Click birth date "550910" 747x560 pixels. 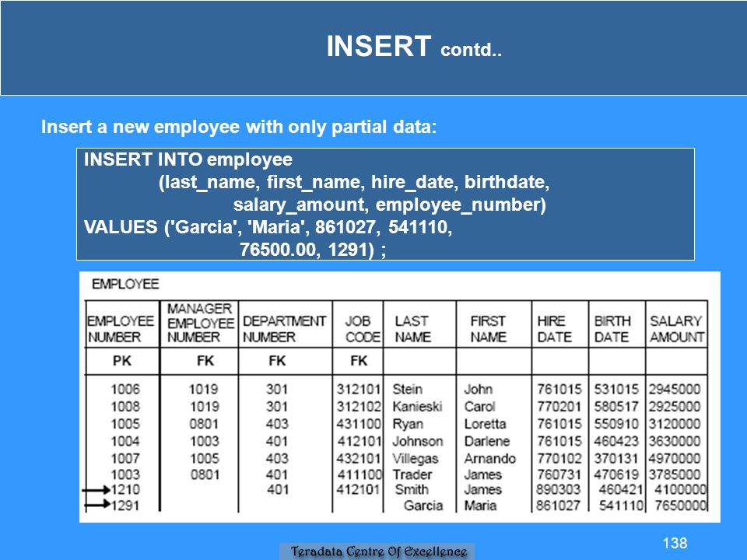[616, 424]
